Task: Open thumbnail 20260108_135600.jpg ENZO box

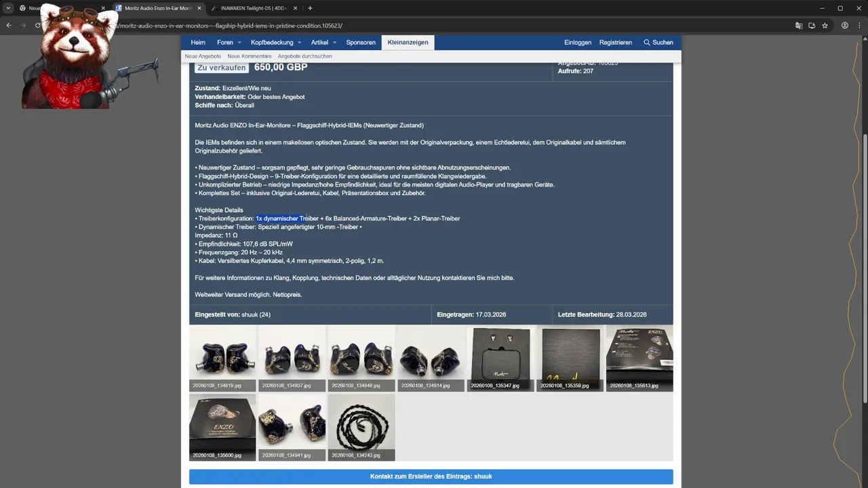Action: click(222, 428)
